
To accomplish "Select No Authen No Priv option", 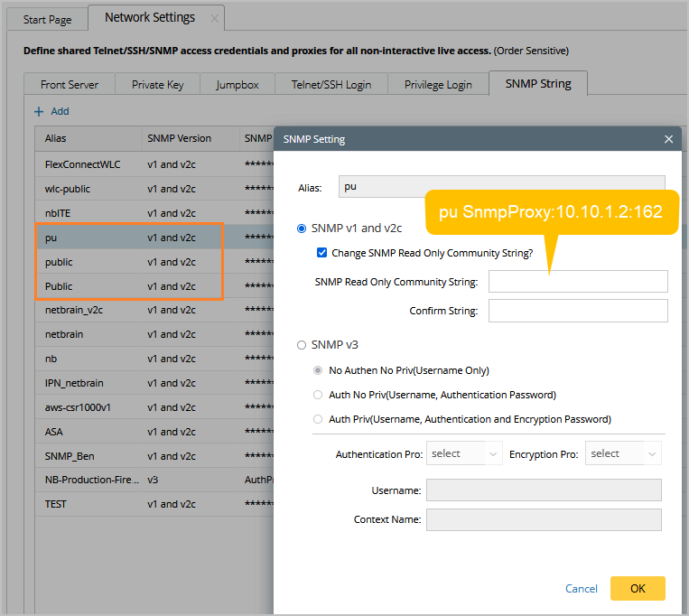I will click(x=318, y=370).
